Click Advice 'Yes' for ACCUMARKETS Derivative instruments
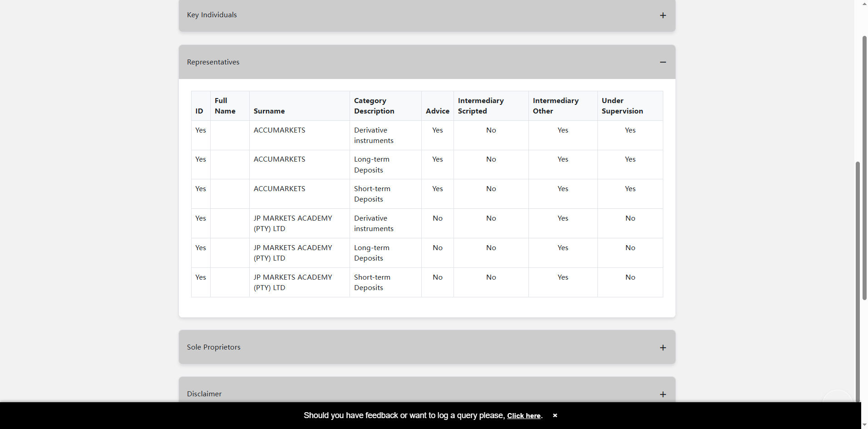The image size is (868, 429). coord(438,130)
